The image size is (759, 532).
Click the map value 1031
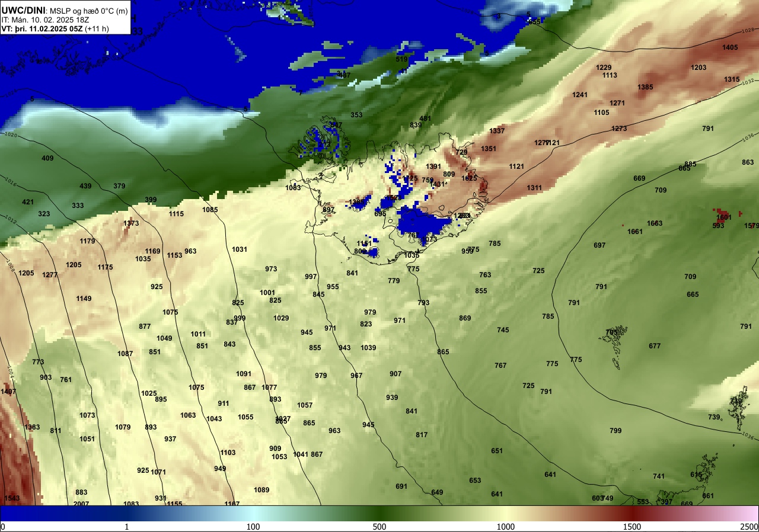[x=240, y=249]
